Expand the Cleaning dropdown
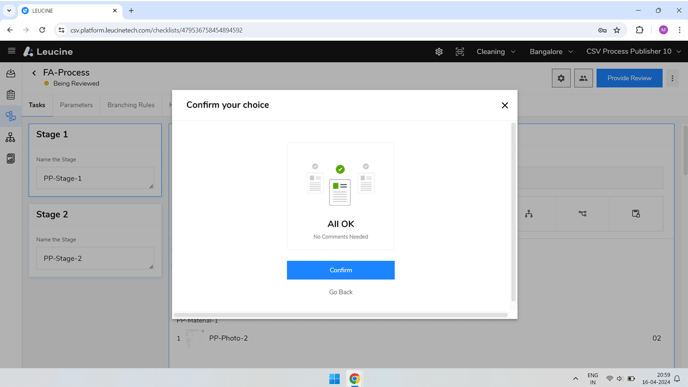The image size is (688, 387). coord(496,52)
